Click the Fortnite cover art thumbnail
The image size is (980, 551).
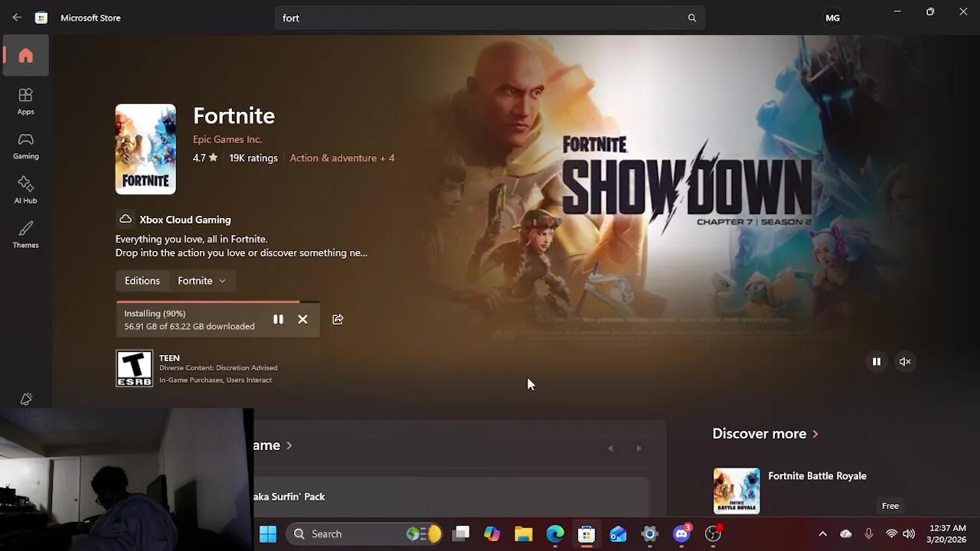145,149
